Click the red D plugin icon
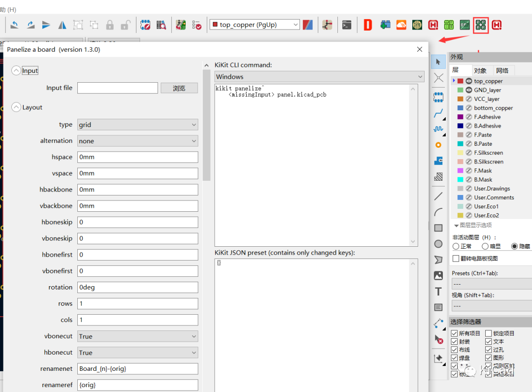 pos(368,25)
